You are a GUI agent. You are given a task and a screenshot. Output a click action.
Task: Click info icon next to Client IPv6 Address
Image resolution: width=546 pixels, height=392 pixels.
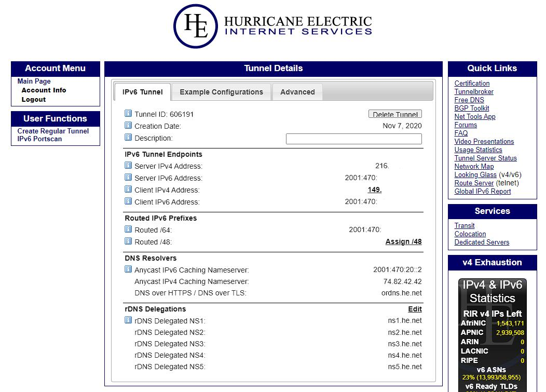[x=128, y=201]
